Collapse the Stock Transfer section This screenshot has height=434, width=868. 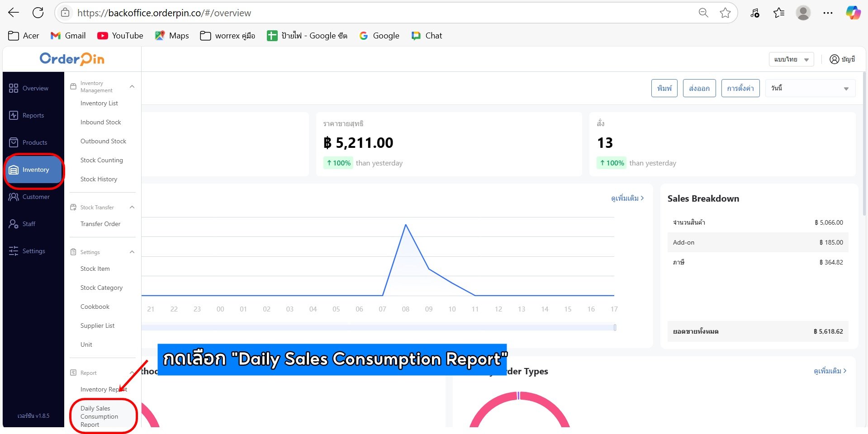pos(132,207)
